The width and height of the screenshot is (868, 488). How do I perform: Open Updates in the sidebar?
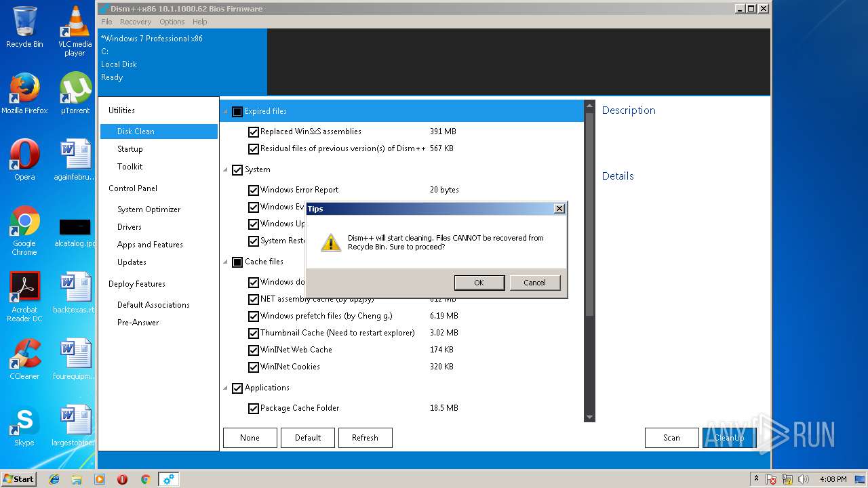coord(159,262)
